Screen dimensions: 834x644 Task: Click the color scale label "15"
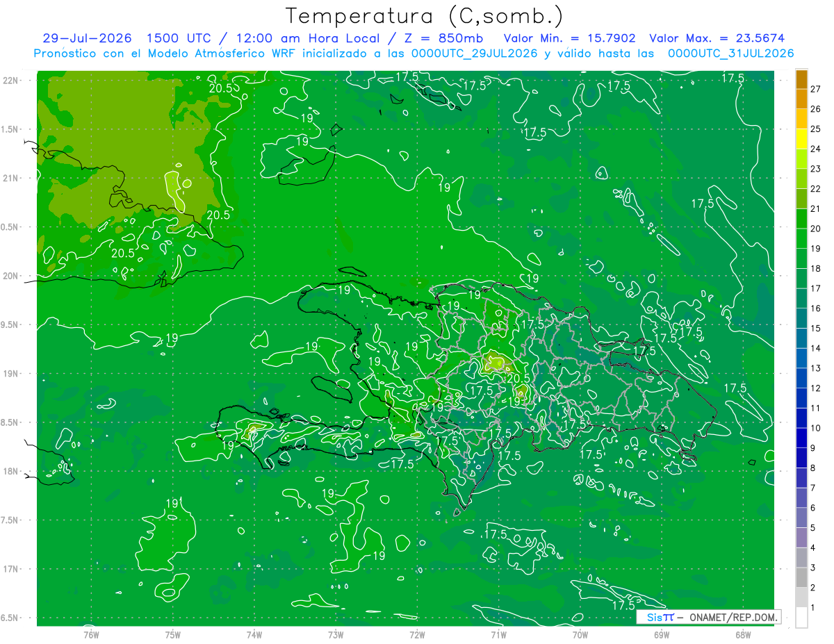[815, 328]
